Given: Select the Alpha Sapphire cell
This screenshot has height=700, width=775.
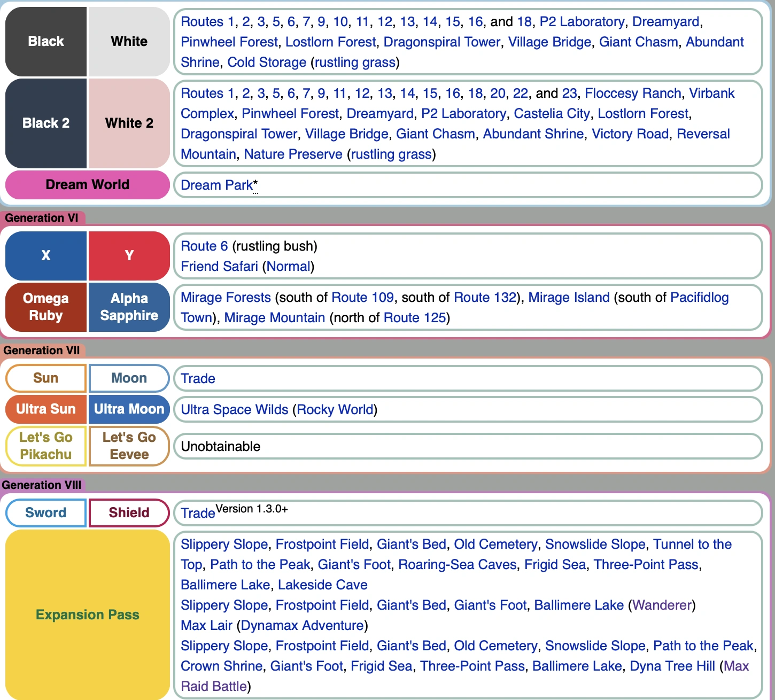Looking at the screenshot, I should point(129,307).
